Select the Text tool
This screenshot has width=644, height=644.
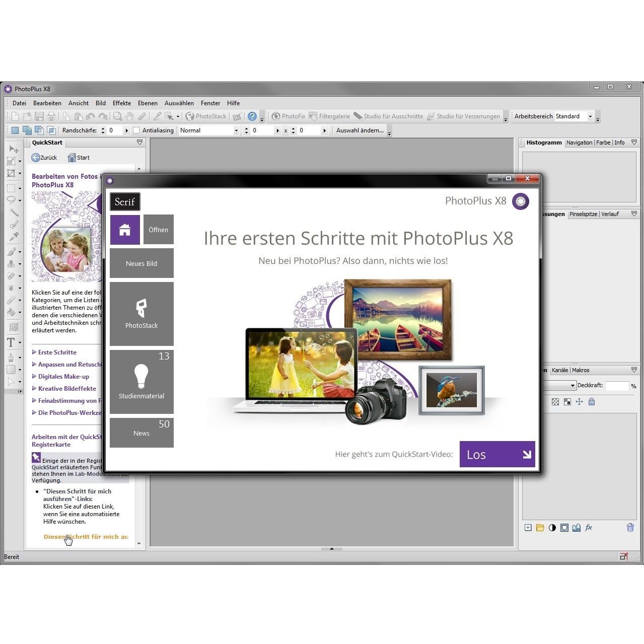click(11, 342)
